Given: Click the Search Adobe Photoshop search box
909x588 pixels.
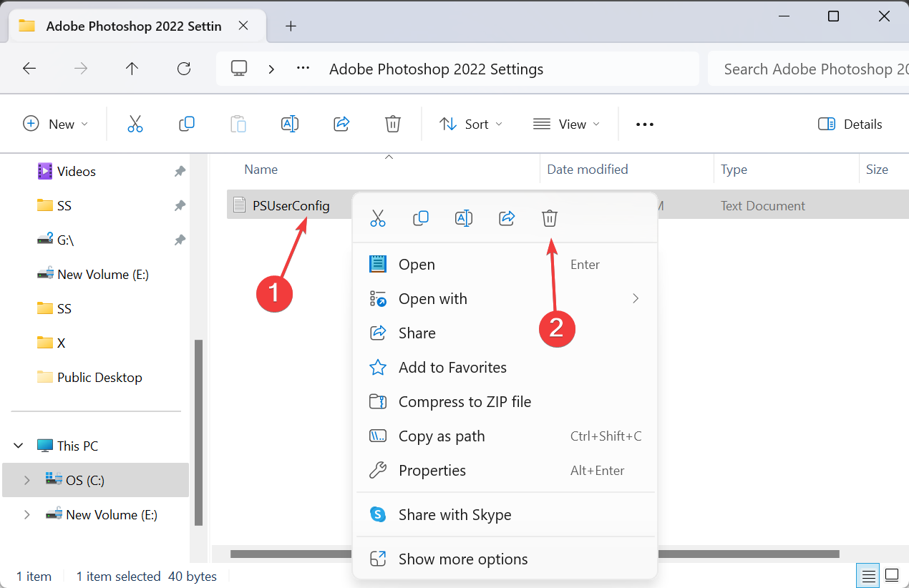Looking at the screenshot, I should [808, 69].
